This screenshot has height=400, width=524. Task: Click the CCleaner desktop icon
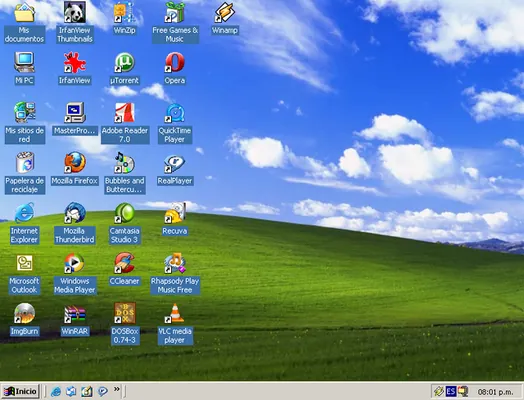tap(124, 263)
